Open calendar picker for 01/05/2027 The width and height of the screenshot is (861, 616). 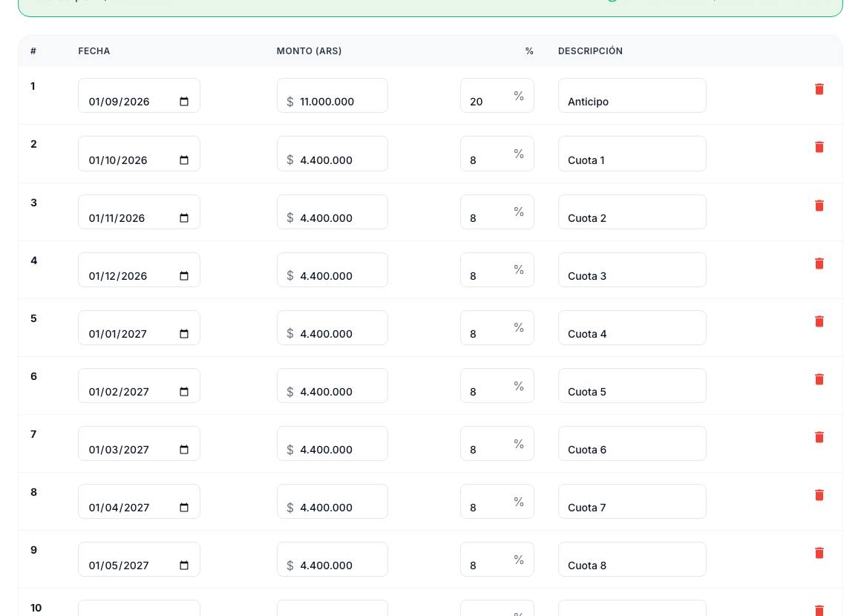[x=184, y=566]
